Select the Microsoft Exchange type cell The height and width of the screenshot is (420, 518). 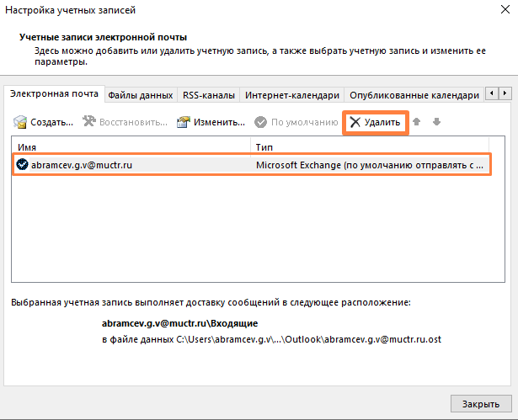click(x=371, y=165)
